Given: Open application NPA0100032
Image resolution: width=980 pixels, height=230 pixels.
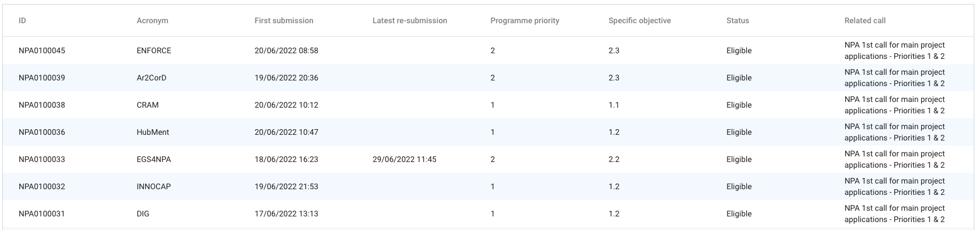Looking at the screenshot, I should tap(42, 186).
